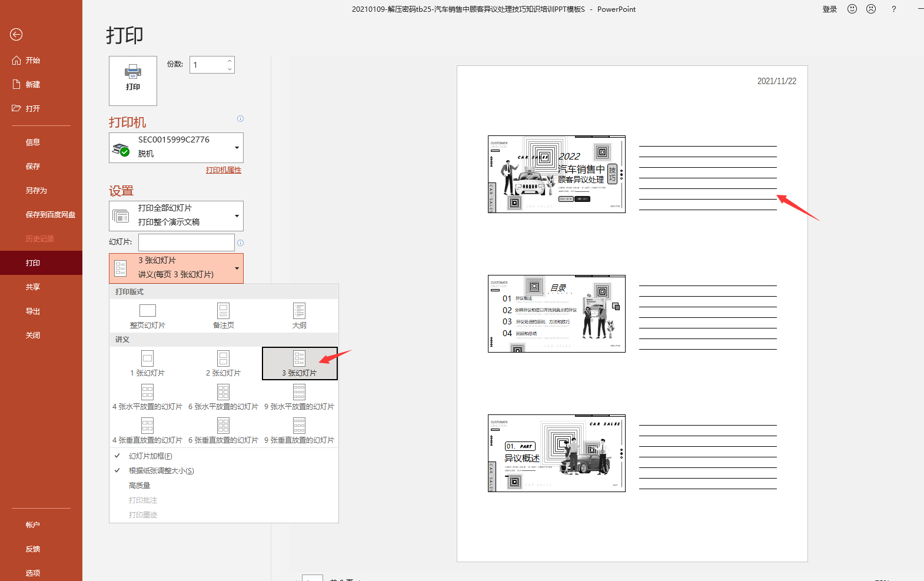Click info icon next to slides field
924x581 pixels.
(240, 243)
